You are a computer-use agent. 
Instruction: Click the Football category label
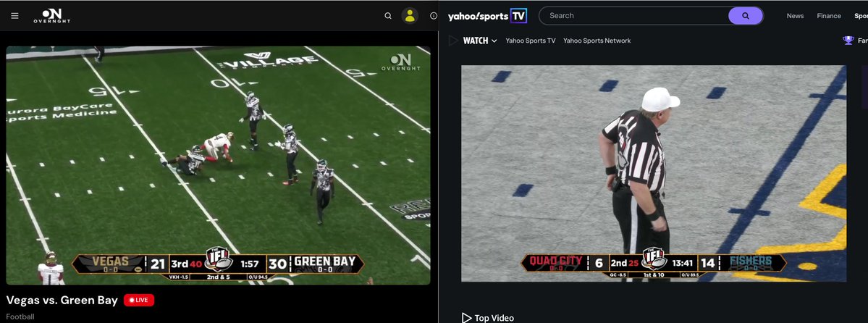click(20, 317)
